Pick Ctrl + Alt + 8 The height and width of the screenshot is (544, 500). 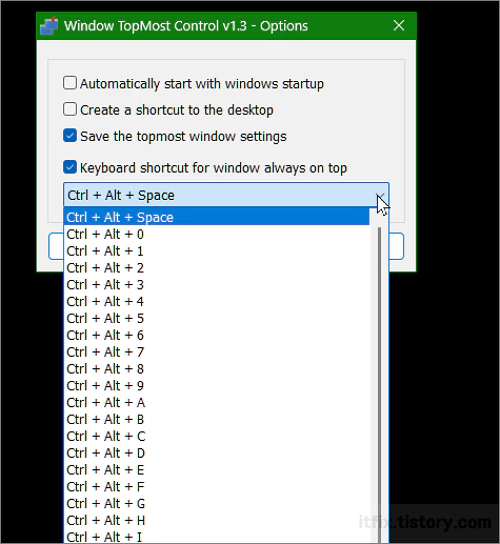tap(217, 369)
